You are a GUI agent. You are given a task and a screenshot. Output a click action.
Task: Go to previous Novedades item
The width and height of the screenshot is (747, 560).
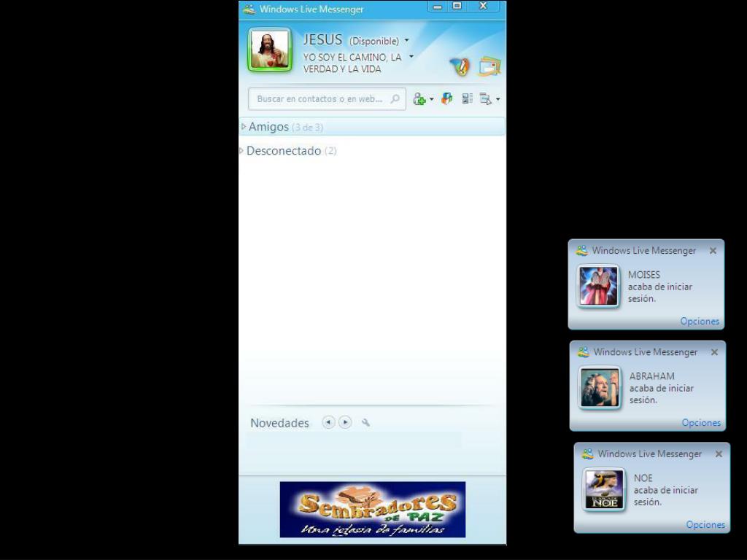[x=328, y=422]
